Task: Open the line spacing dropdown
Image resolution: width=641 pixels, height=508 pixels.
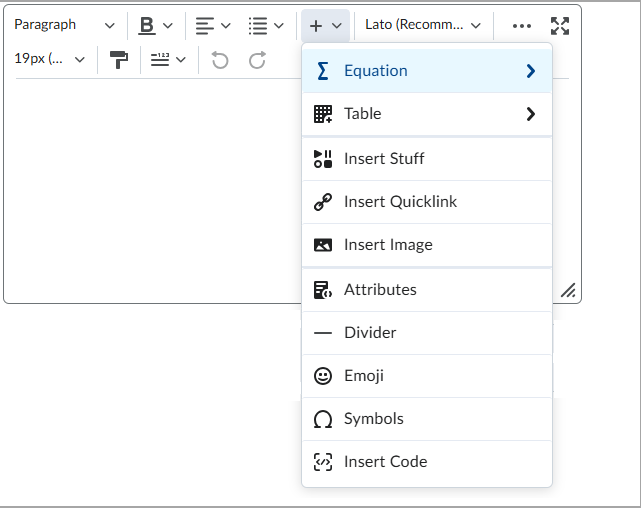Action: (x=168, y=60)
